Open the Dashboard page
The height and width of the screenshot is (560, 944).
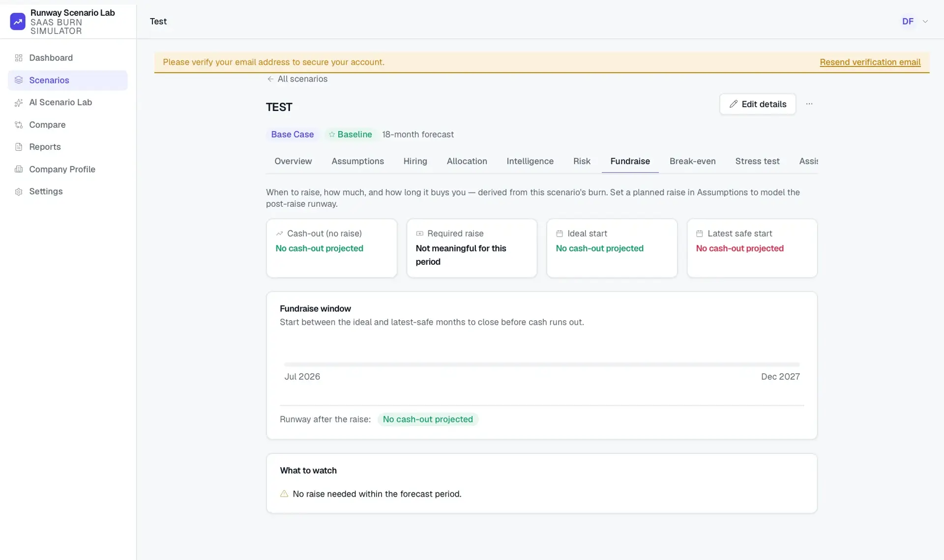tap(68, 58)
